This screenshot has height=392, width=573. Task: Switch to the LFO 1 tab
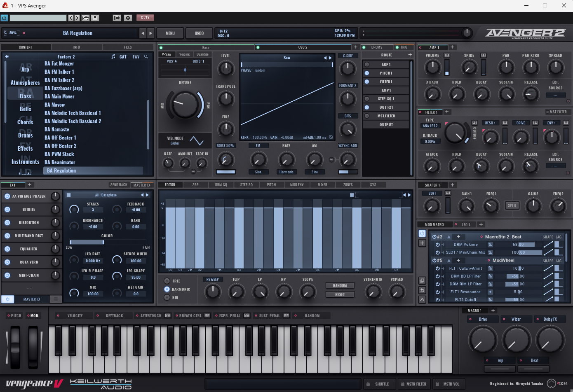point(465,224)
